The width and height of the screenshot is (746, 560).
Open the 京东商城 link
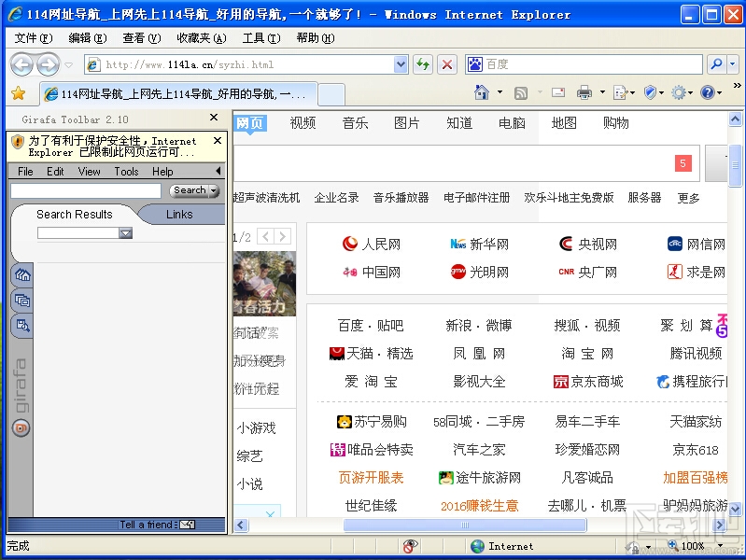tap(588, 382)
